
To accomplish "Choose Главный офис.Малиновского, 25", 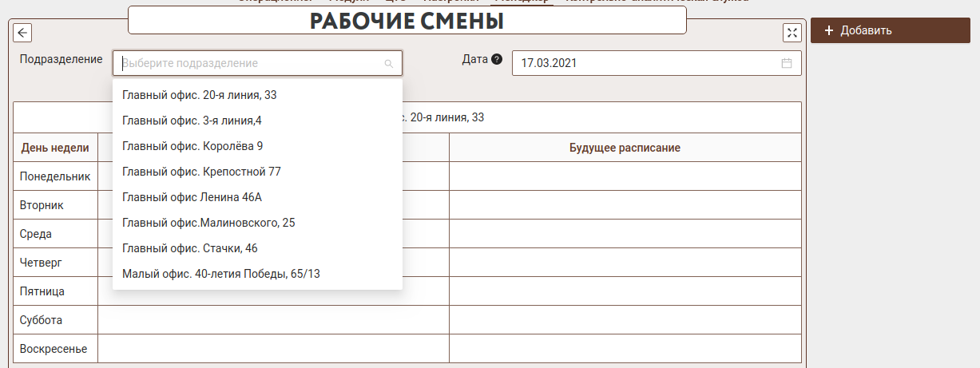I will pos(208,223).
